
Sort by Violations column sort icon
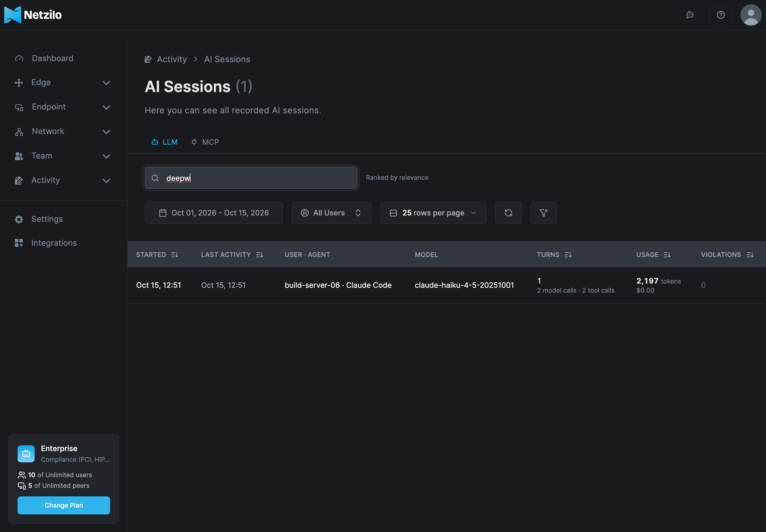coord(750,255)
